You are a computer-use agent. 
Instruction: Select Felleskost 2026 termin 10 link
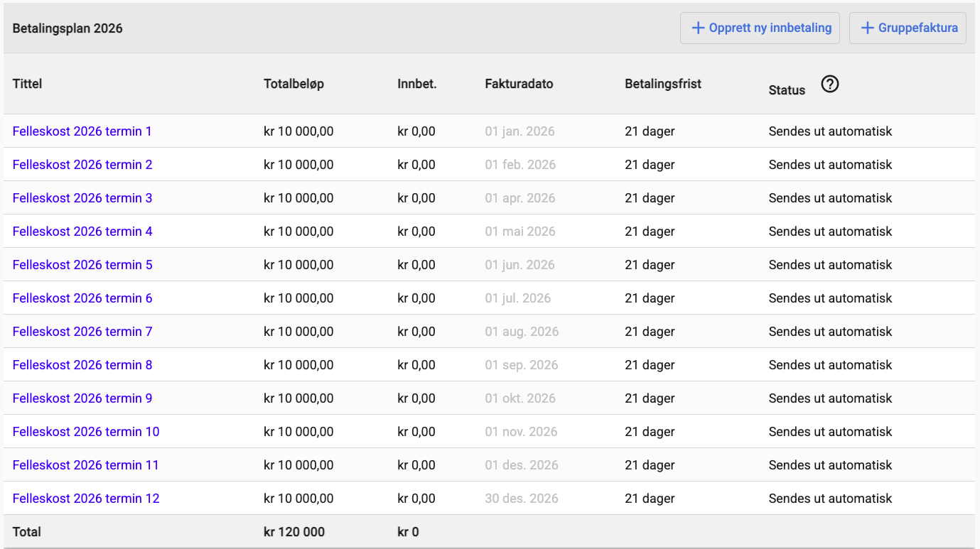[x=86, y=432]
